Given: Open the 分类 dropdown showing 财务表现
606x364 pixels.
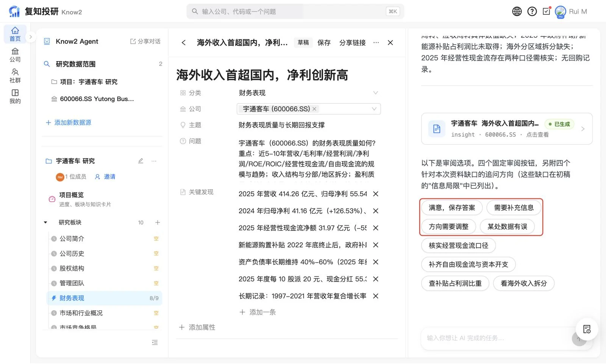Looking at the screenshot, I should pos(309,93).
